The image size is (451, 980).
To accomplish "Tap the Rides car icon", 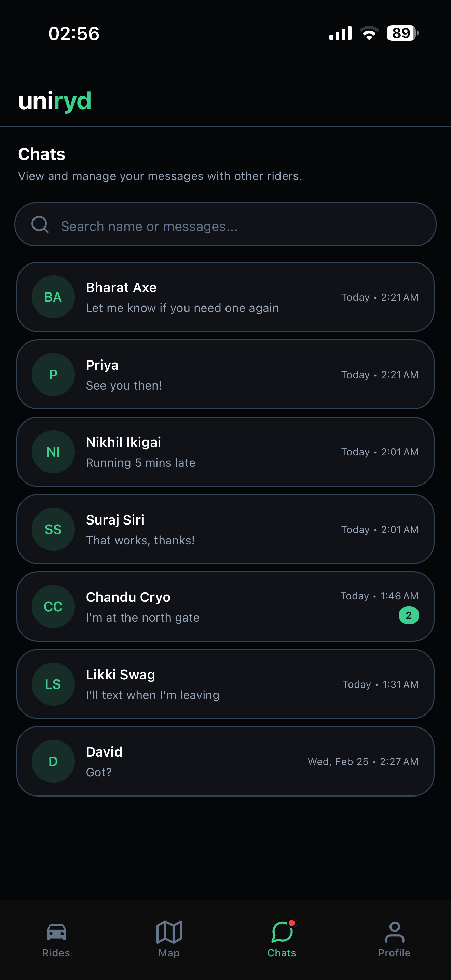I will pos(56,932).
